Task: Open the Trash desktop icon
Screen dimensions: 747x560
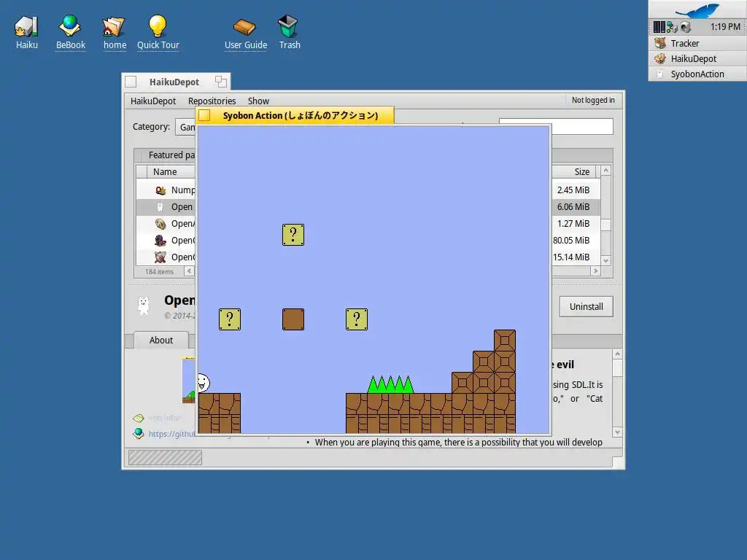Action: coord(289,32)
